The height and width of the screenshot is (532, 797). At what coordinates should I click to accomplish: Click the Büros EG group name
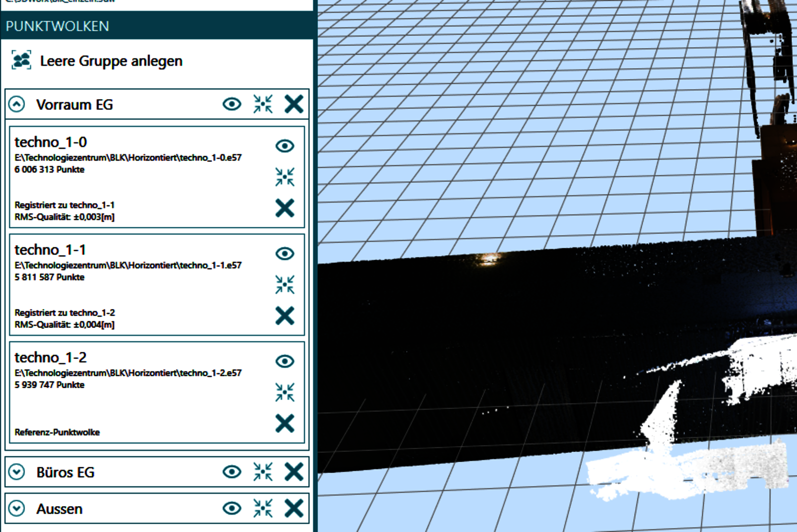(x=65, y=472)
